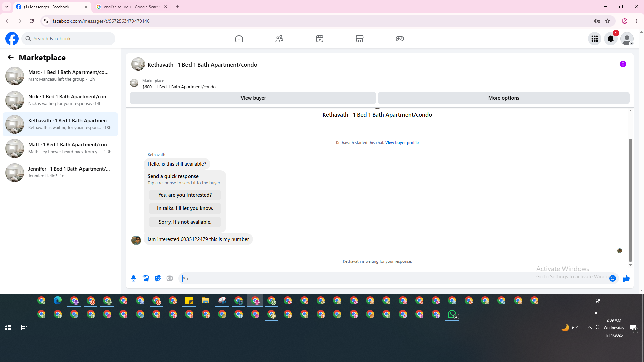This screenshot has width=644, height=362.
Task: Go to the Facebook Home tab
Action: coord(239,39)
